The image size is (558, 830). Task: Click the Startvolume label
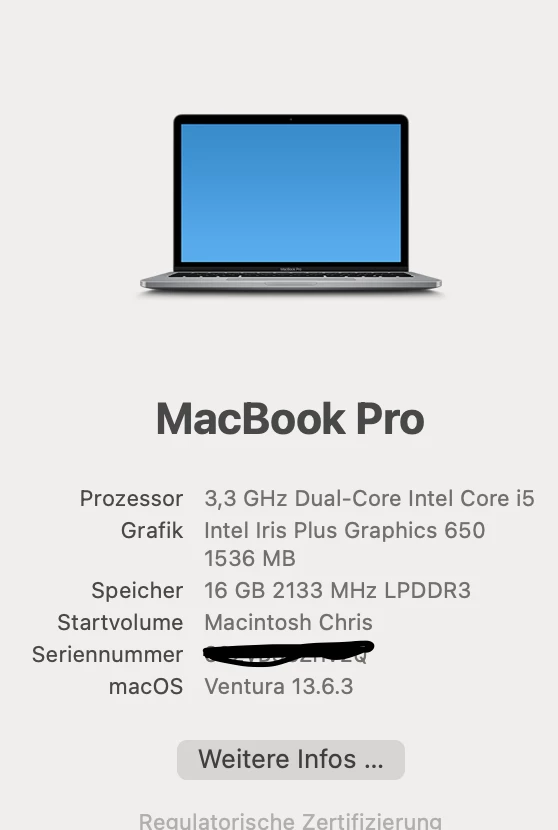pyautogui.click(x=120, y=622)
